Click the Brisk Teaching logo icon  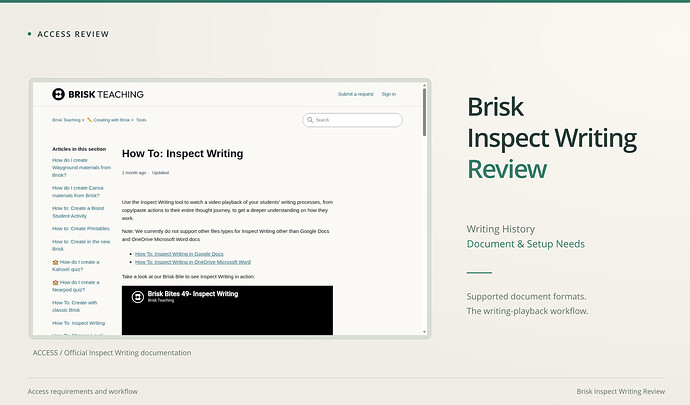59,94
